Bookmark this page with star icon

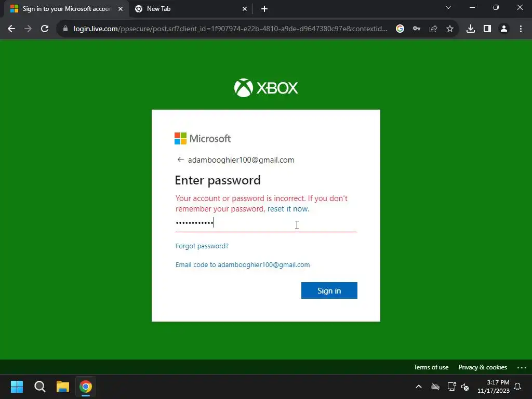pos(450,29)
